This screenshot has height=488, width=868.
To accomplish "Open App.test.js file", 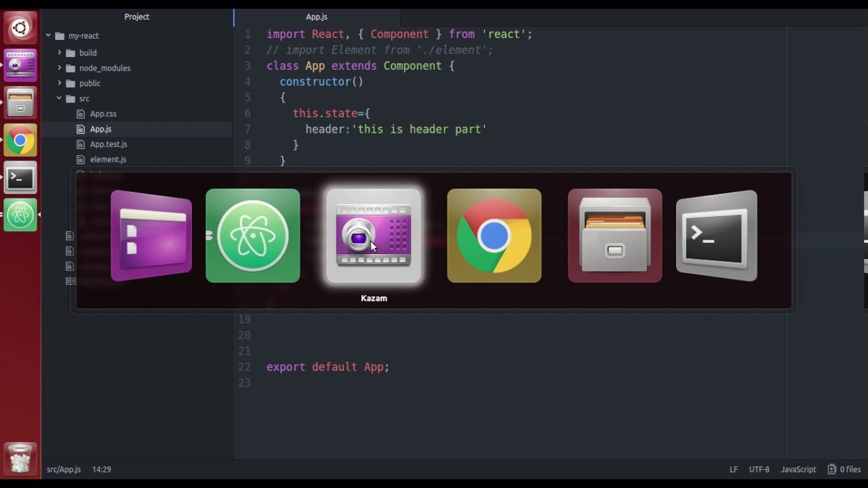I will (108, 144).
